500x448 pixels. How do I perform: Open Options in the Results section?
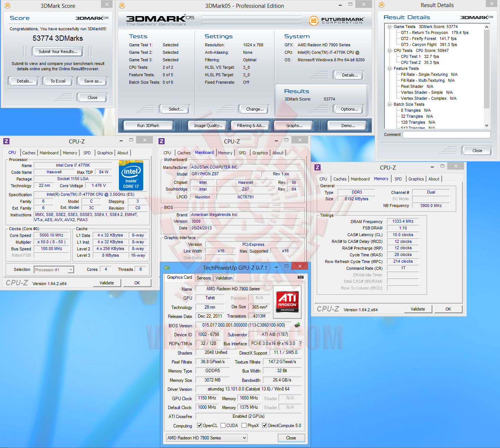coord(349,109)
